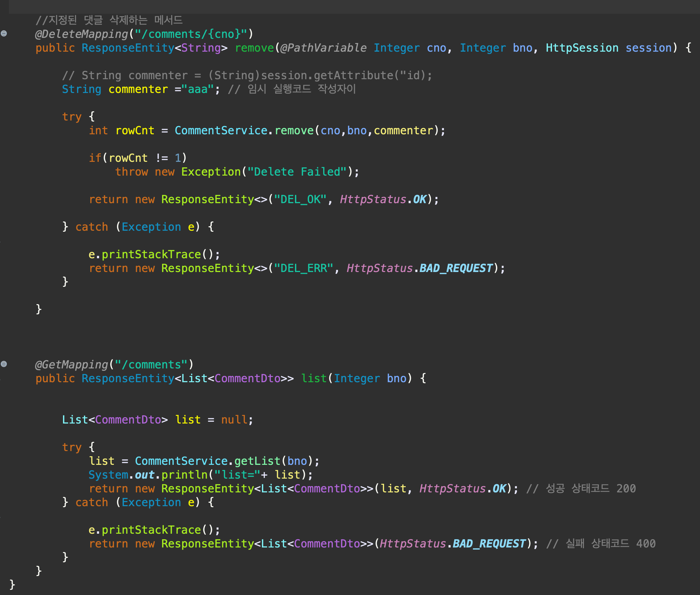This screenshot has width=700, height=595.
Task: Collapse the @GetMapping list method fold marker
Action: tap(4, 364)
